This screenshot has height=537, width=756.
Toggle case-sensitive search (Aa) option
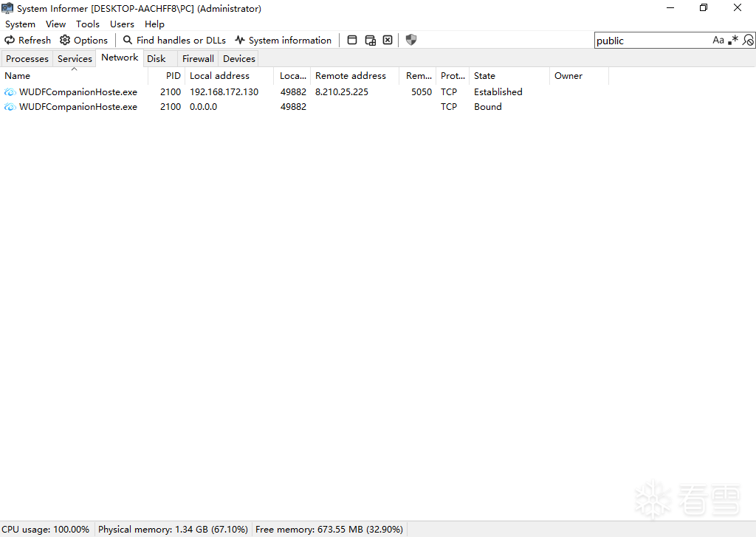pyautogui.click(x=718, y=41)
